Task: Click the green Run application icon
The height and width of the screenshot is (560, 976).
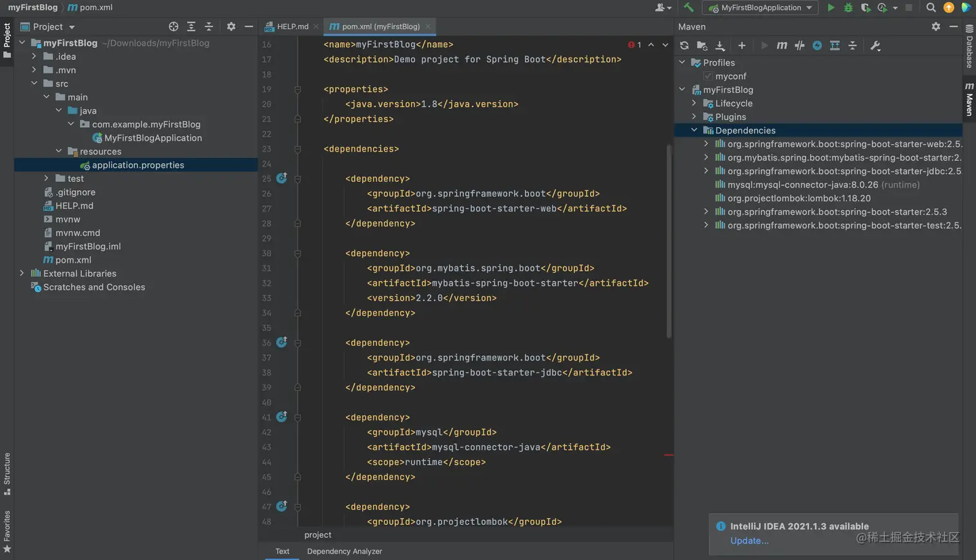Action: point(831,8)
